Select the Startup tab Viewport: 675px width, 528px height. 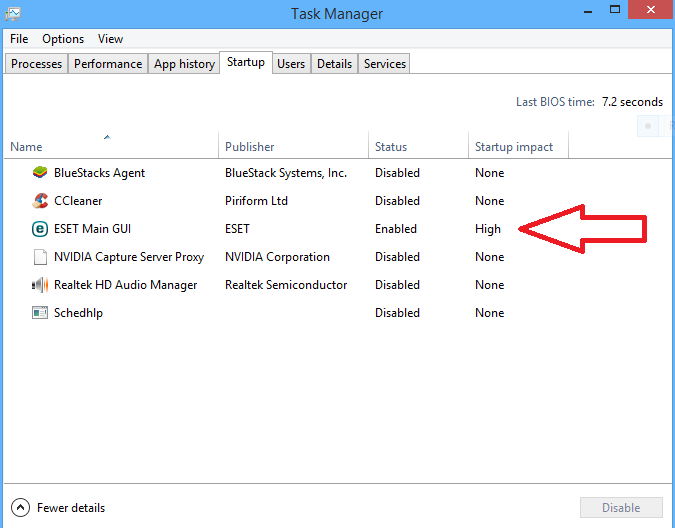click(246, 62)
